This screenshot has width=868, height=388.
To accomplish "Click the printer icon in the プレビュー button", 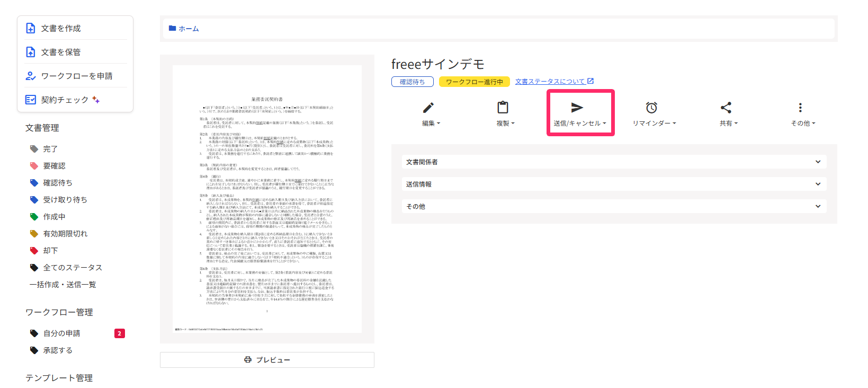I will [x=248, y=359].
